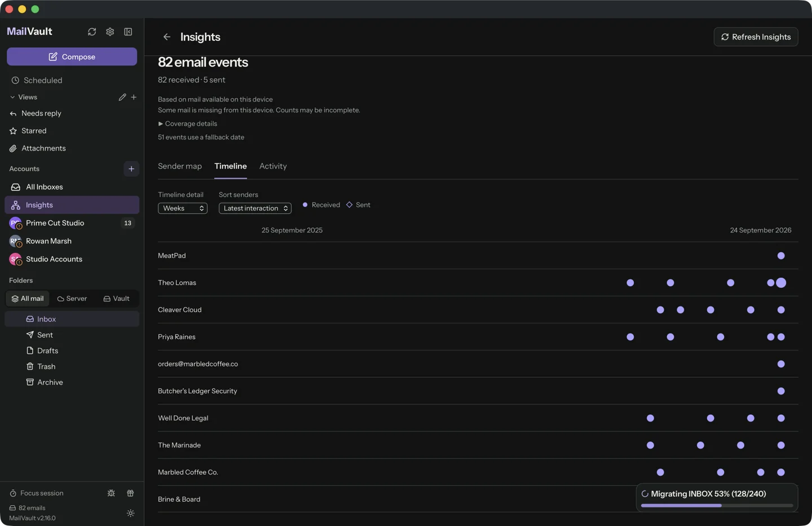Click the migration spinner icon
The width and height of the screenshot is (812, 526).
(x=645, y=494)
